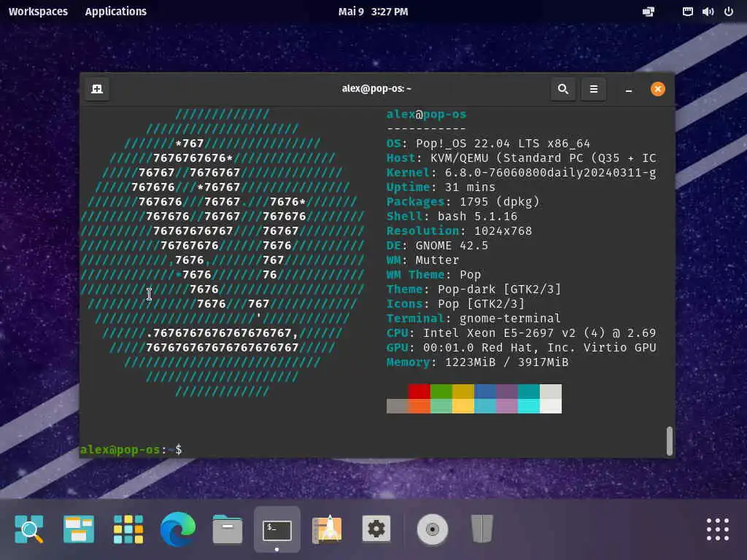
Task: Open terminal search with magnifier icon
Action: point(562,89)
